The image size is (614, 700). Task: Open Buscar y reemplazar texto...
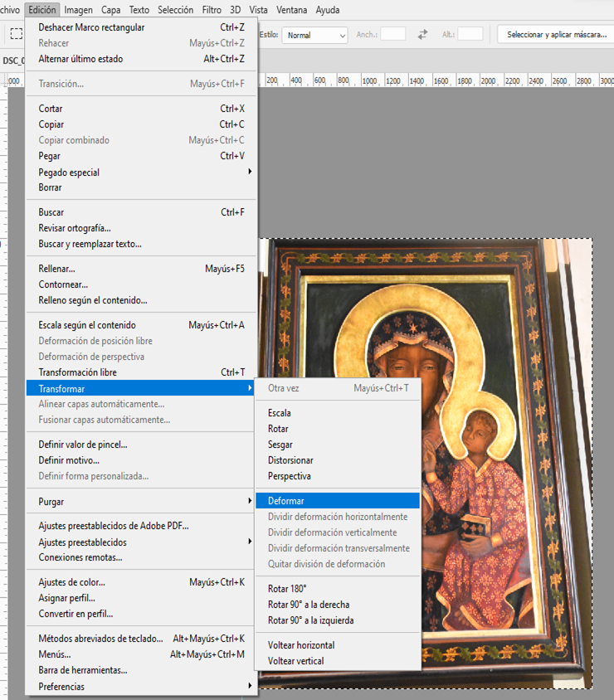pyautogui.click(x=142, y=244)
